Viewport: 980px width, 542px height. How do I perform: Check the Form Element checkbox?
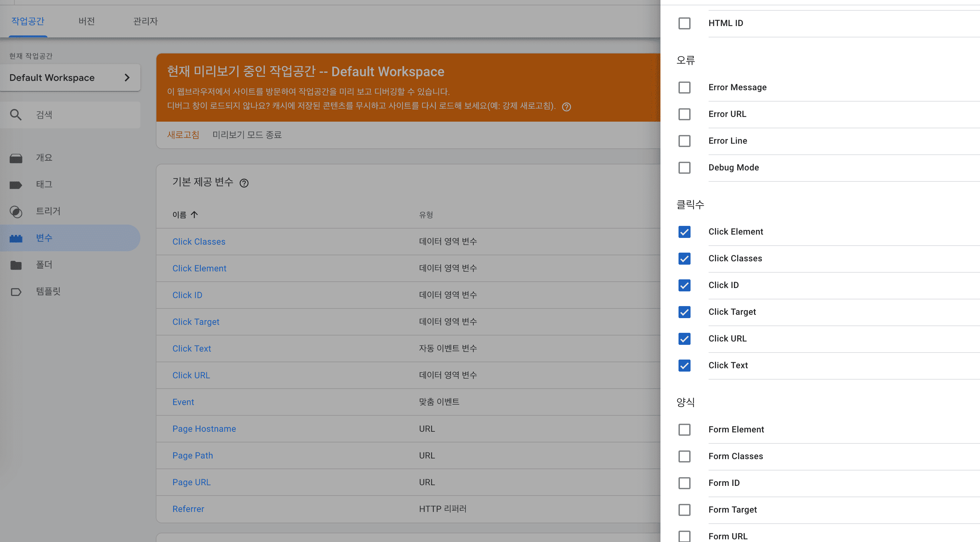[x=684, y=430]
